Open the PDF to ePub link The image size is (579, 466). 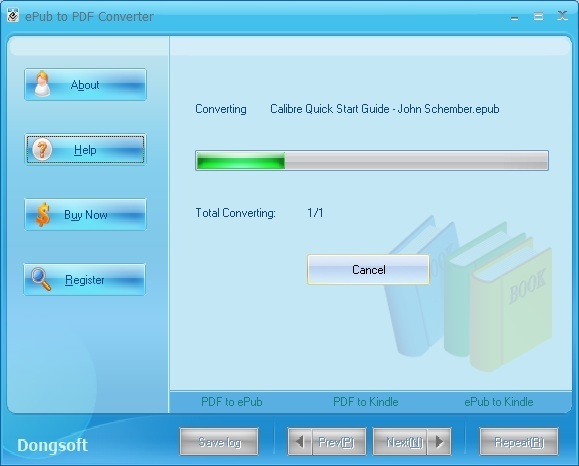point(232,402)
